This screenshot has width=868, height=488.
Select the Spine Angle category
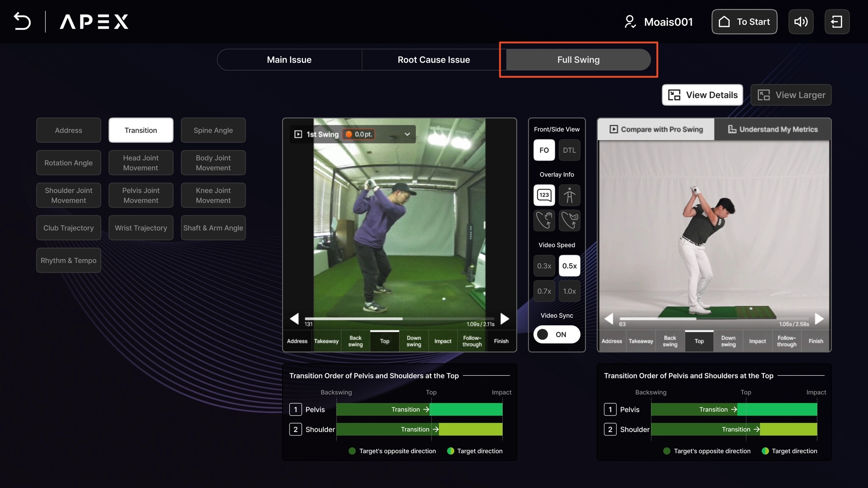(x=213, y=130)
